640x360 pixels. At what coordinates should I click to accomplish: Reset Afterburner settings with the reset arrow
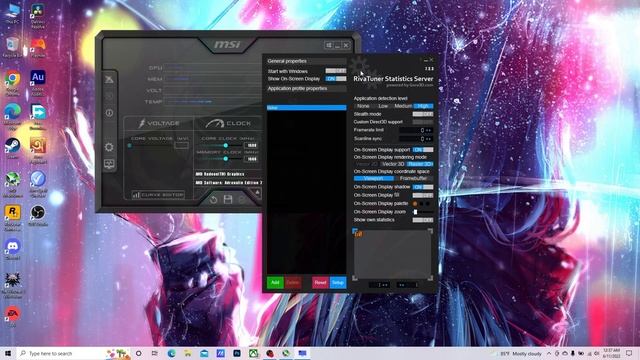click(213, 200)
